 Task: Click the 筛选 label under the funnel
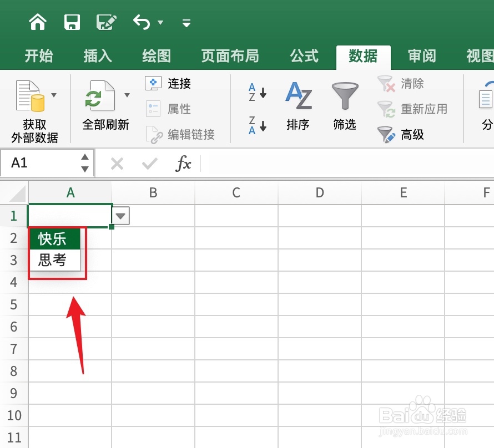click(x=345, y=125)
